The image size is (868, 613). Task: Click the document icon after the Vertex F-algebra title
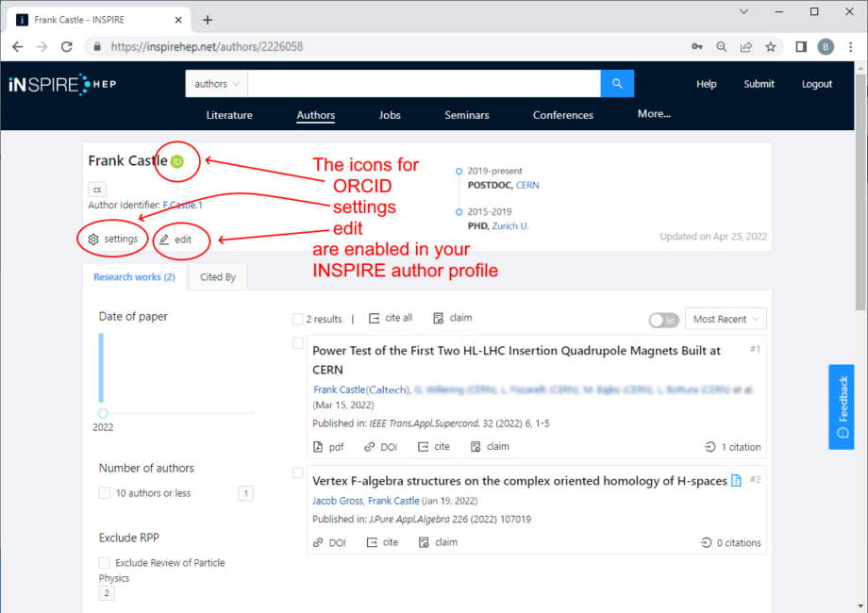736,481
